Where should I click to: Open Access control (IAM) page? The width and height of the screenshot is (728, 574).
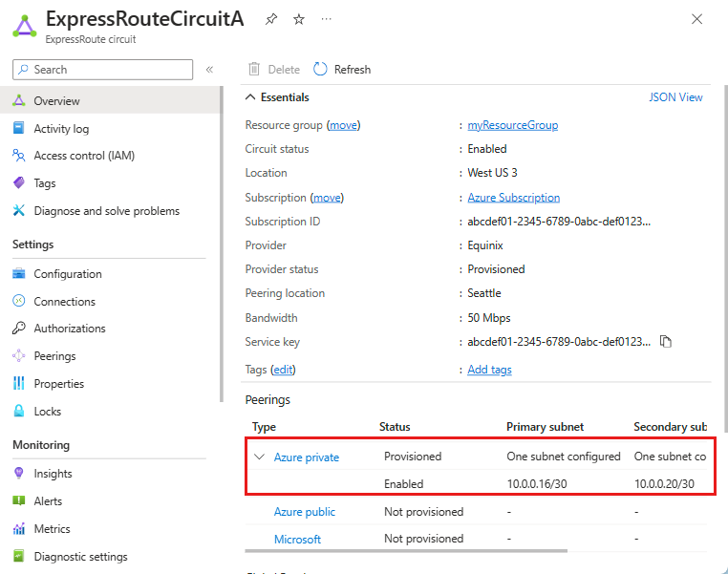(84, 156)
